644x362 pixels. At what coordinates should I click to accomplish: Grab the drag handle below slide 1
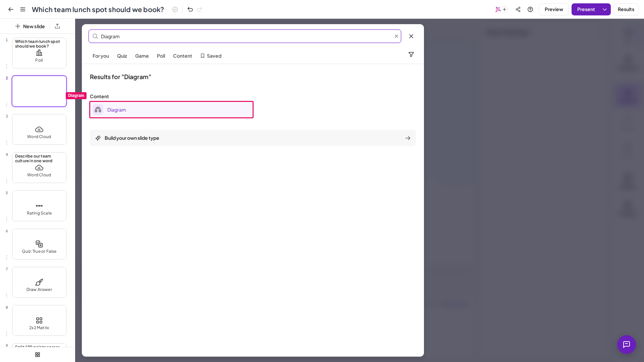click(x=7, y=66)
